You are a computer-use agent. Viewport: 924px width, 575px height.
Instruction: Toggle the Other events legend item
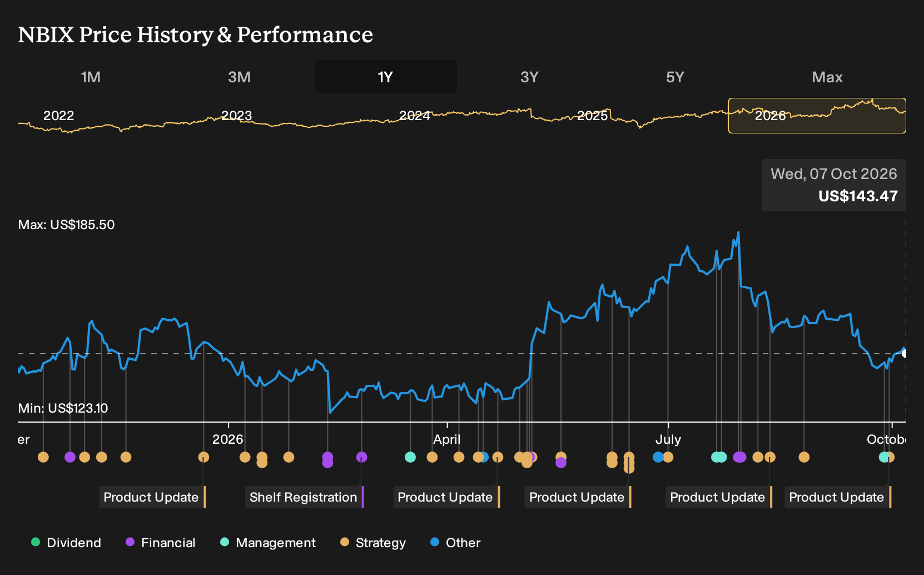(x=455, y=543)
